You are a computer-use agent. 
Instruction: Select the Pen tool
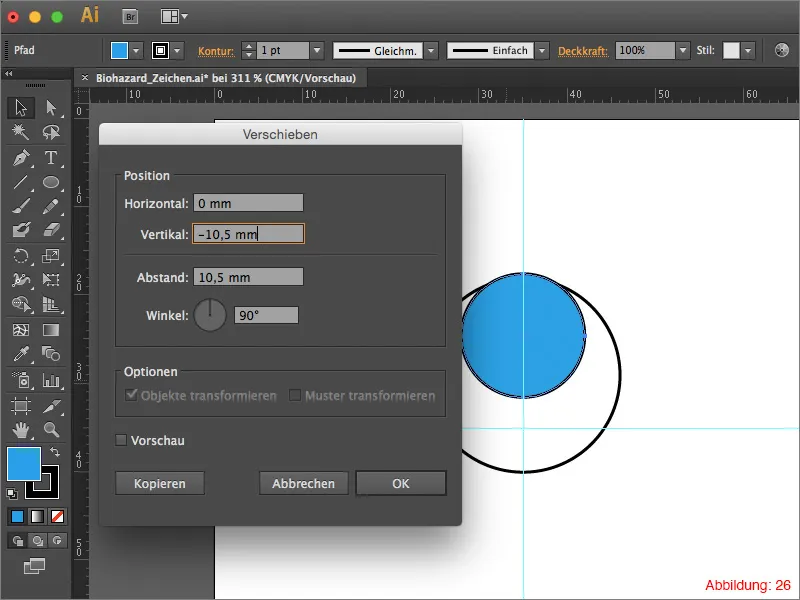21,158
